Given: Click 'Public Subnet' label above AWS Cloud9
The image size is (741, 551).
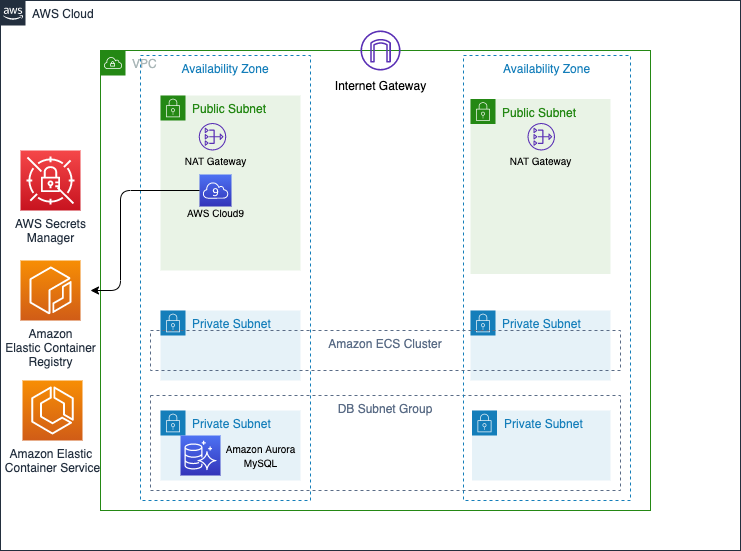Looking at the screenshot, I should point(229,109).
